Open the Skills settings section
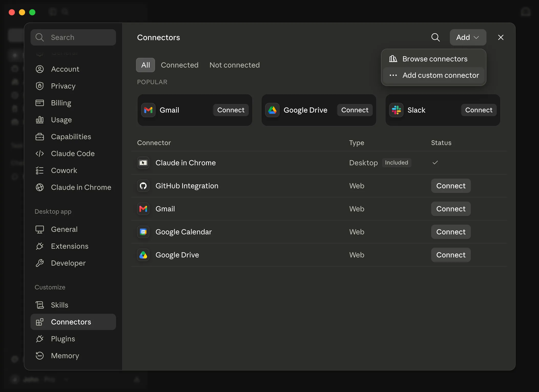The height and width of the screenshot is (392, 539). point(73,305)
